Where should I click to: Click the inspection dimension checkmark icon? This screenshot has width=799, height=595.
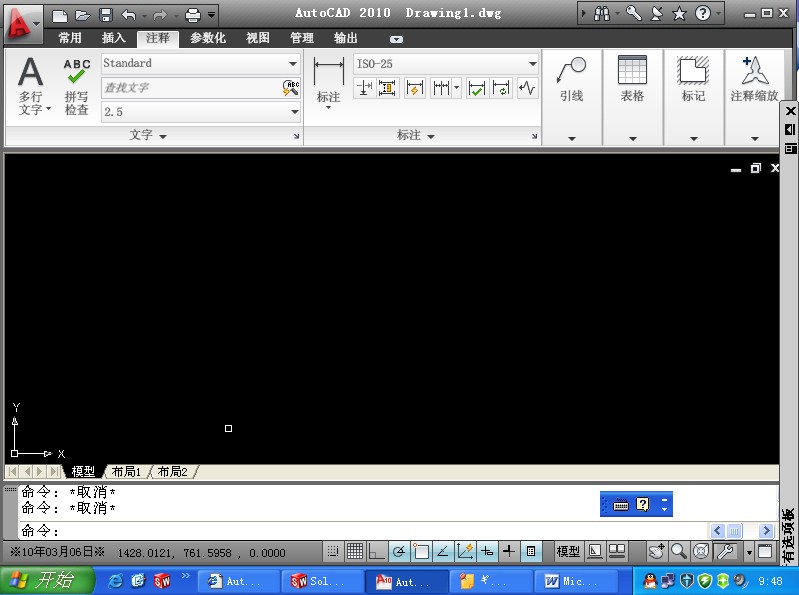[x=476, y=88]
